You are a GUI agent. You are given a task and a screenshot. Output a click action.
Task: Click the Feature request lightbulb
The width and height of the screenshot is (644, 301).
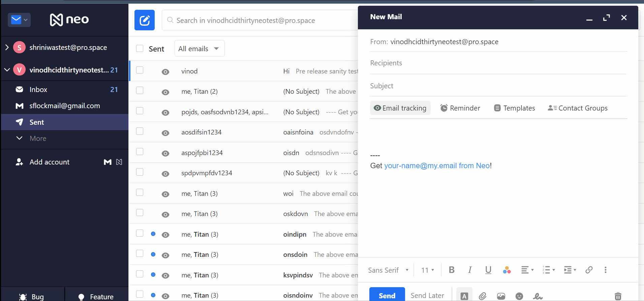click(81, 297)
